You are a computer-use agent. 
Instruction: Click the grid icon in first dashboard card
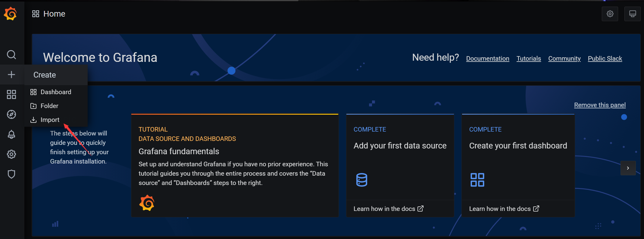(x=477, y=180)
